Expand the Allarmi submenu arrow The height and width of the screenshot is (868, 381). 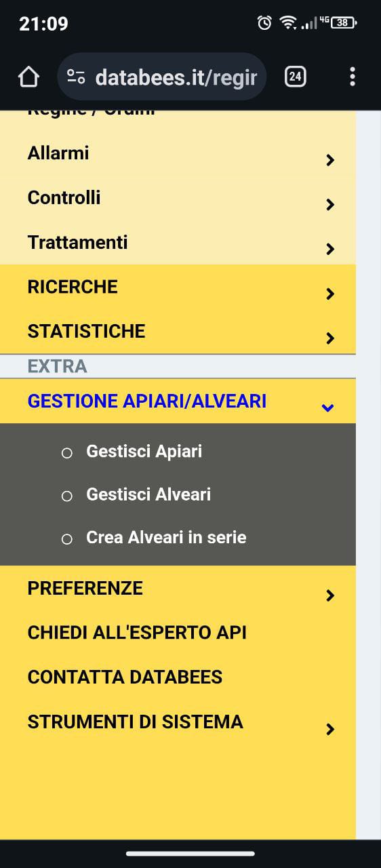coord(330,160)
